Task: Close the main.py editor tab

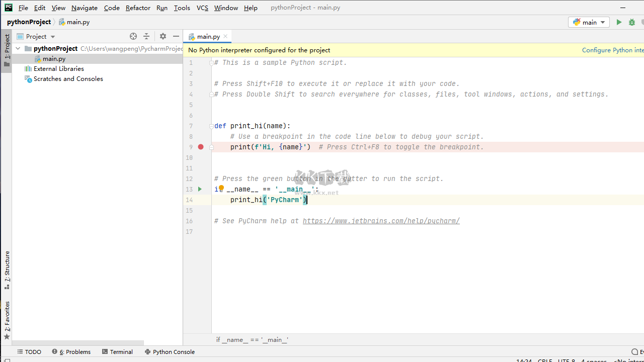Action: (x=225, y=36)
